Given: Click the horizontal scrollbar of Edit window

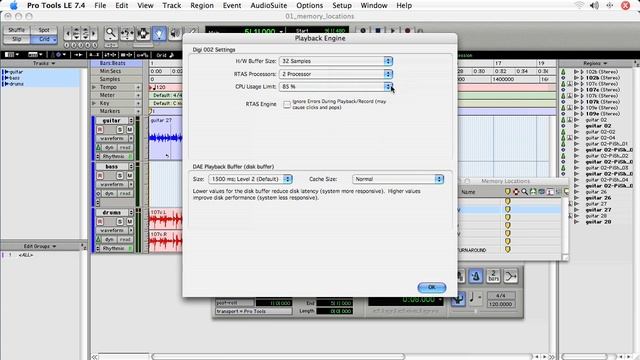Looking at the screenshot, I should (278, 357).
